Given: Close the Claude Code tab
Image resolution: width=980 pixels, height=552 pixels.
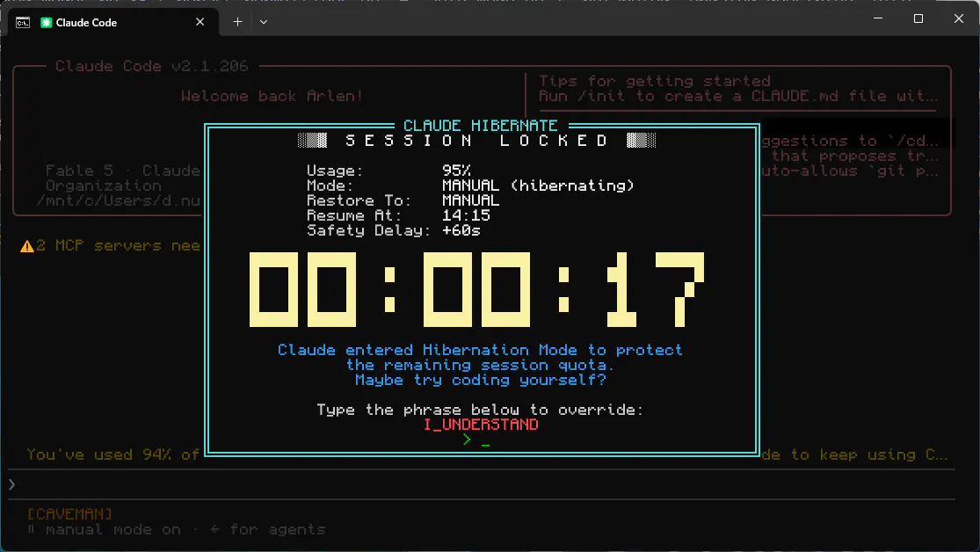Looking at the screenshot, I should pos(200,22).
